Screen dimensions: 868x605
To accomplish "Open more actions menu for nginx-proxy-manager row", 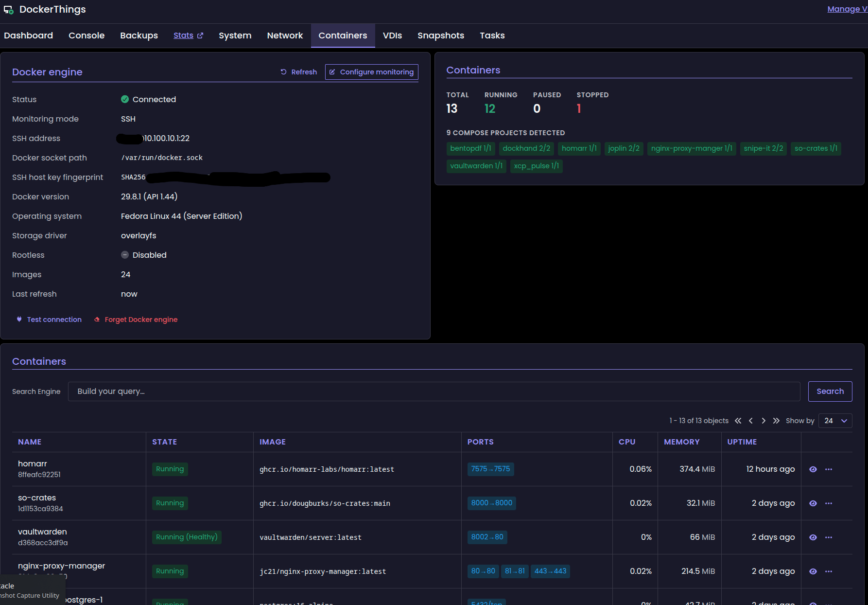I will pos(829,571).
